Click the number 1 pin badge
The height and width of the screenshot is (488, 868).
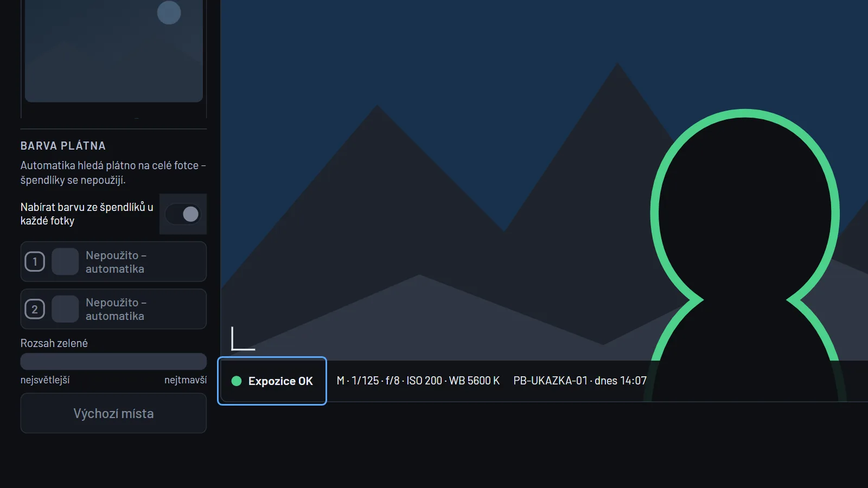click(x=35, y=262)
